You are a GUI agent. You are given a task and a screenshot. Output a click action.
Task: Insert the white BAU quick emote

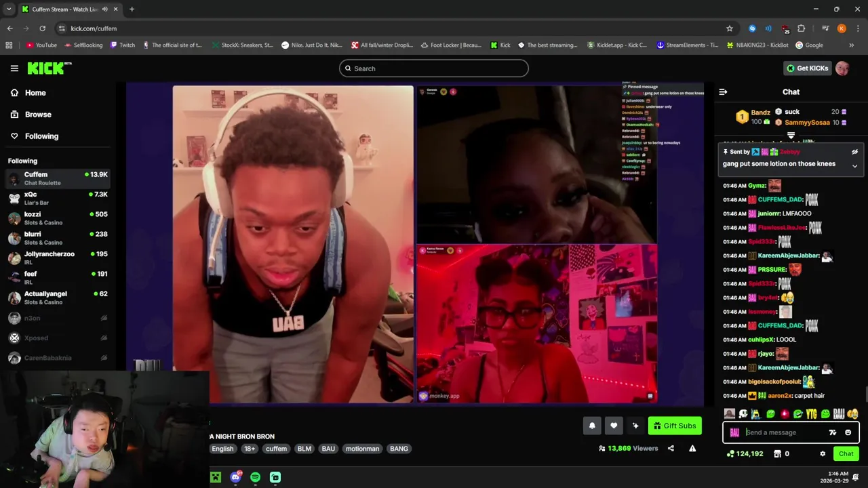[839, 414]
